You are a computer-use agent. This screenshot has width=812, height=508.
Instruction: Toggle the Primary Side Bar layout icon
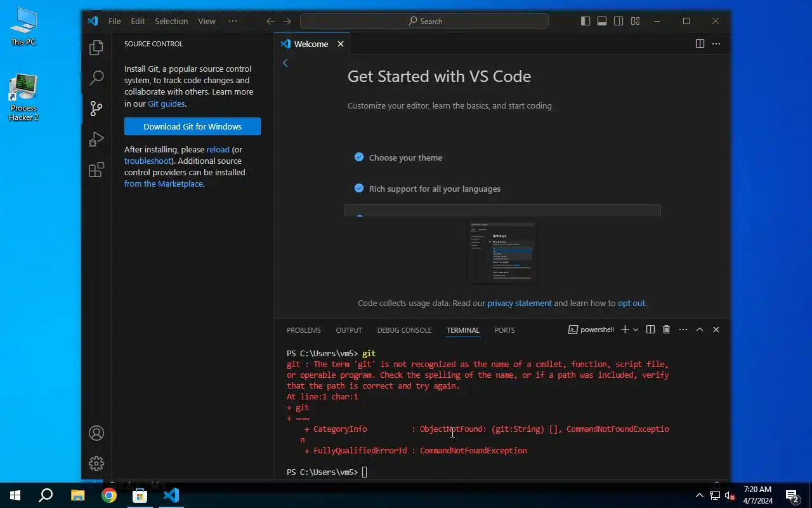[x=586, y=21]
